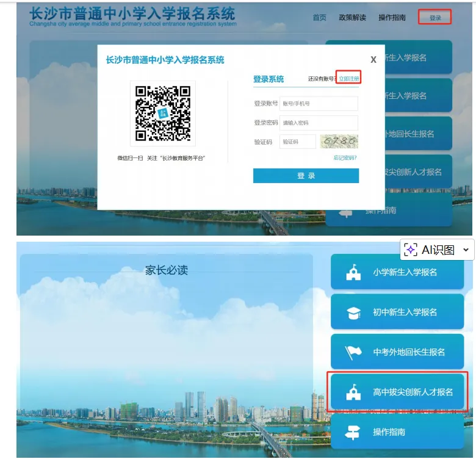Click the flag icon on 中考外地回长生报名
Viewport: 476px width, 459px height.
coord(353,353)
